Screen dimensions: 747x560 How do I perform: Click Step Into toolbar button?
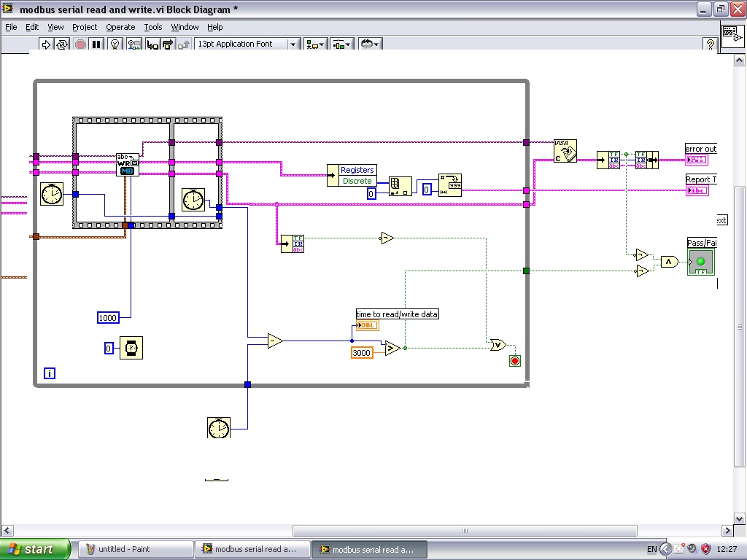[x=152, y=44]
